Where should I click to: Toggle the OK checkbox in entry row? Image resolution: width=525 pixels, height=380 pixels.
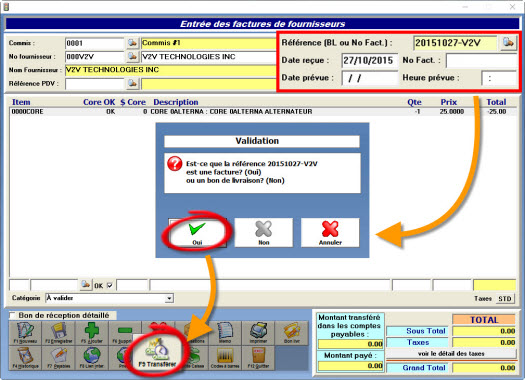point(109,286)
